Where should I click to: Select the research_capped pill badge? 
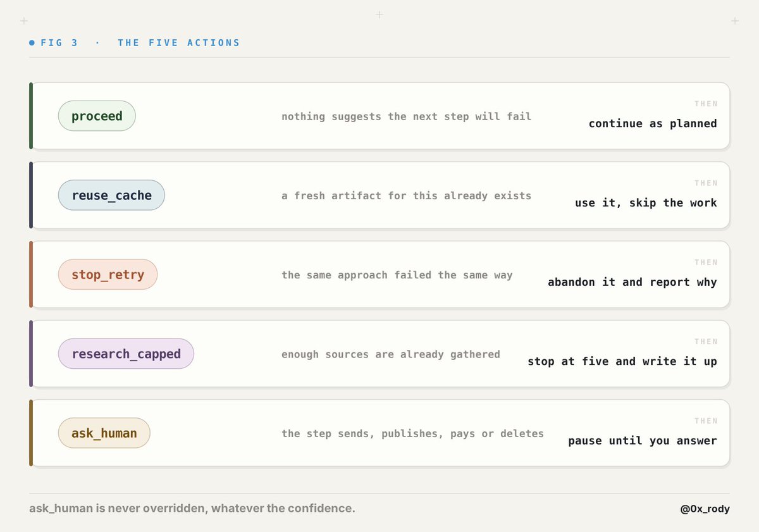pyautogui.click(x=126, y=354)
